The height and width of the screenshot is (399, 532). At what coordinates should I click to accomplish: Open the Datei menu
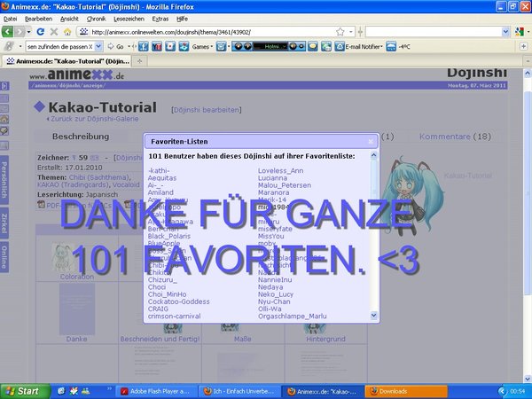click(x=10, y=19)
